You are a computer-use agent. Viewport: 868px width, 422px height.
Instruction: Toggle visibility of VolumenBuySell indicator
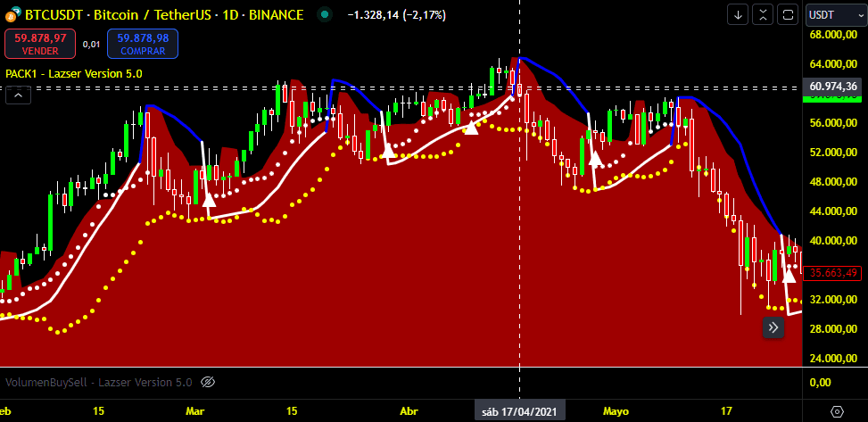(208, 382)
